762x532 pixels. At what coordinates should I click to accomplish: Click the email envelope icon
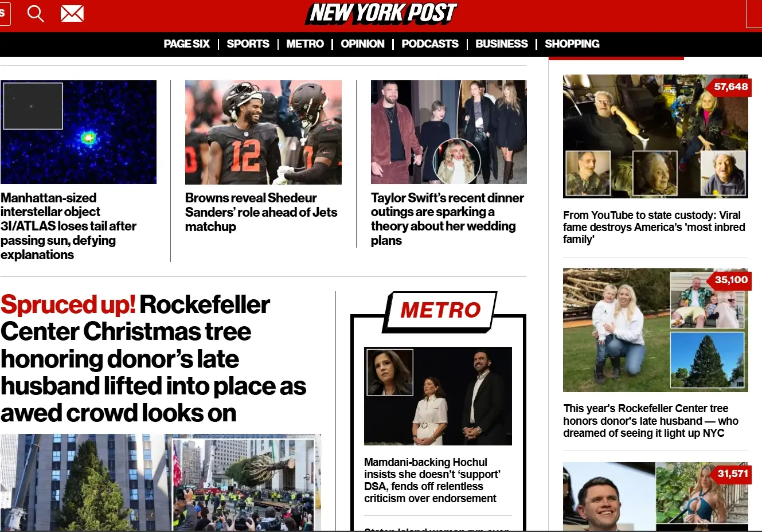[72, 14]
